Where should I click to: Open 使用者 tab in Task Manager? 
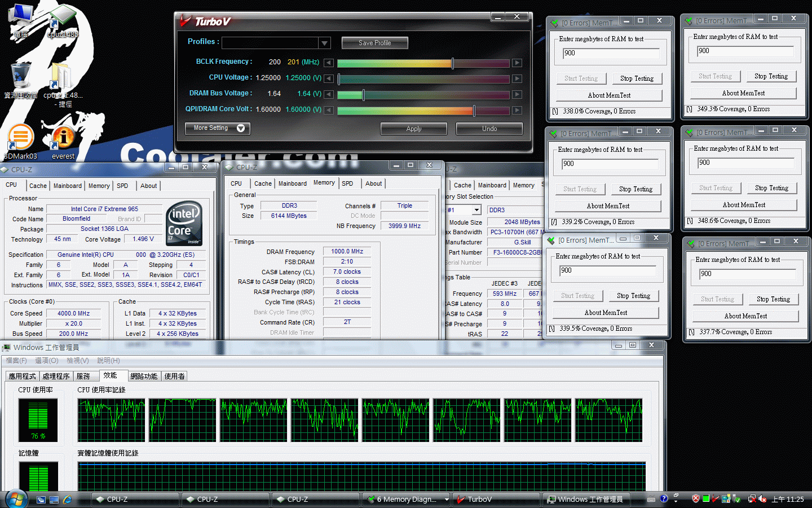[x=174, y=376]
